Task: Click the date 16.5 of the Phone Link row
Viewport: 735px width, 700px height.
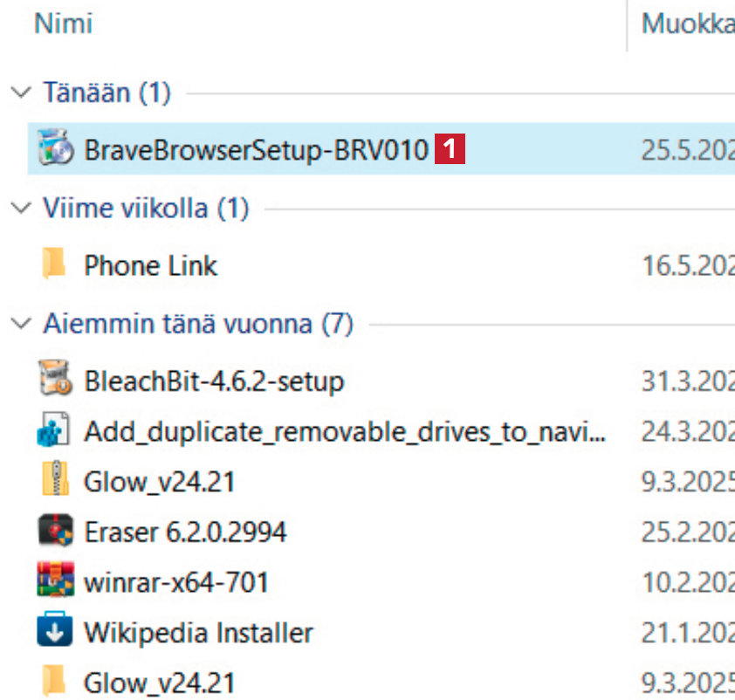Action: pyautogui.click(x=688, y=265)
